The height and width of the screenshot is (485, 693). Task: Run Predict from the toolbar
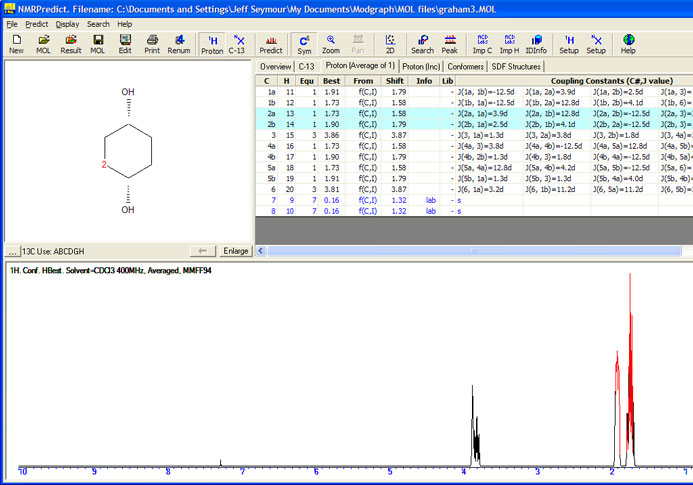tap(270, 43)
